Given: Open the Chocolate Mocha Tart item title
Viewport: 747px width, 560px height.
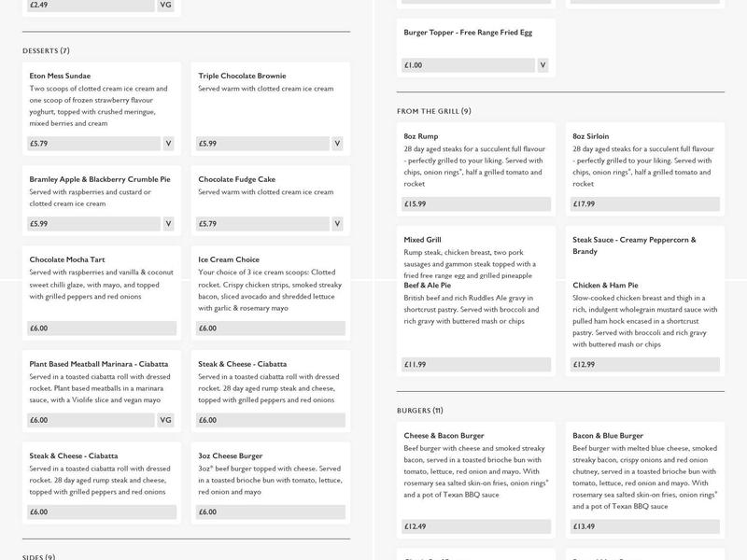Looking at the screenshot, I should (67, 259).
